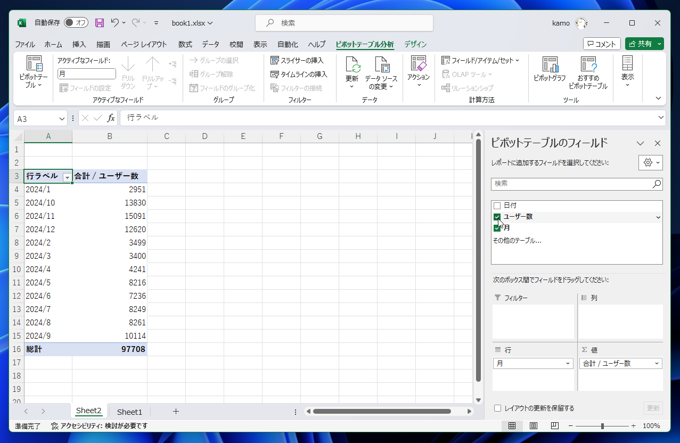Image resolution: width=680 pixels, height=443 pixels.
Task: Save the workbook with the floppy icon
Action: point(99,23)
